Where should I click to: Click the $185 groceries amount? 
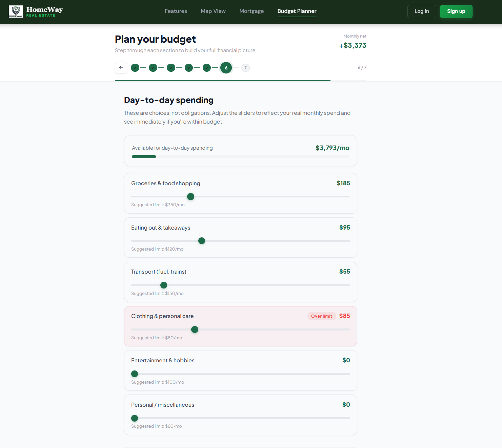point(343,183)
